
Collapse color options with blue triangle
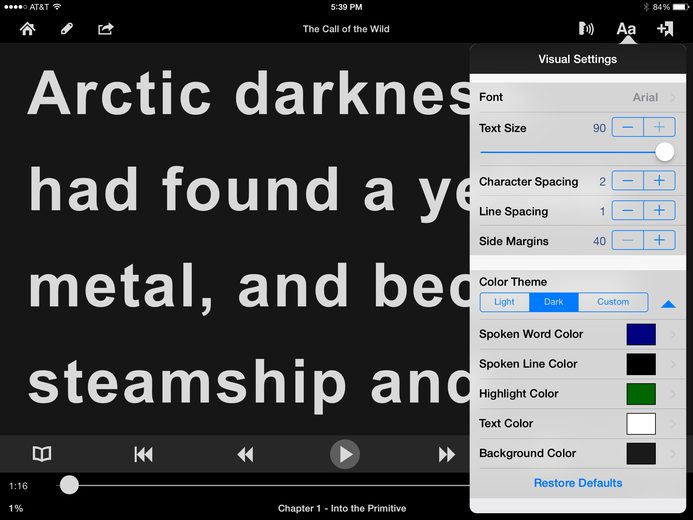click(x=668, y=304)
